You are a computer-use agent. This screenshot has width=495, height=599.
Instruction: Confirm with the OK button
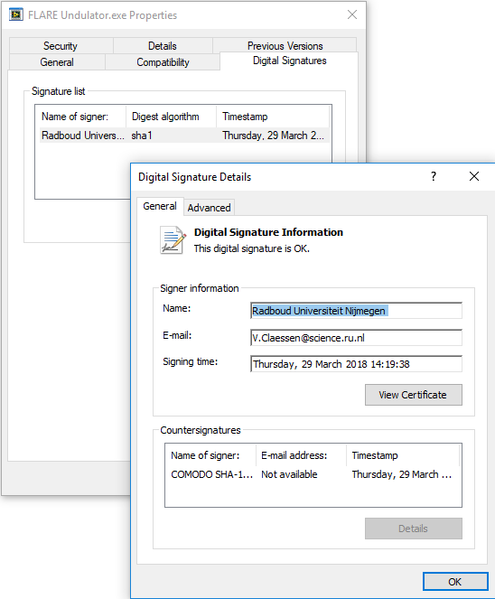pos(455,581)
